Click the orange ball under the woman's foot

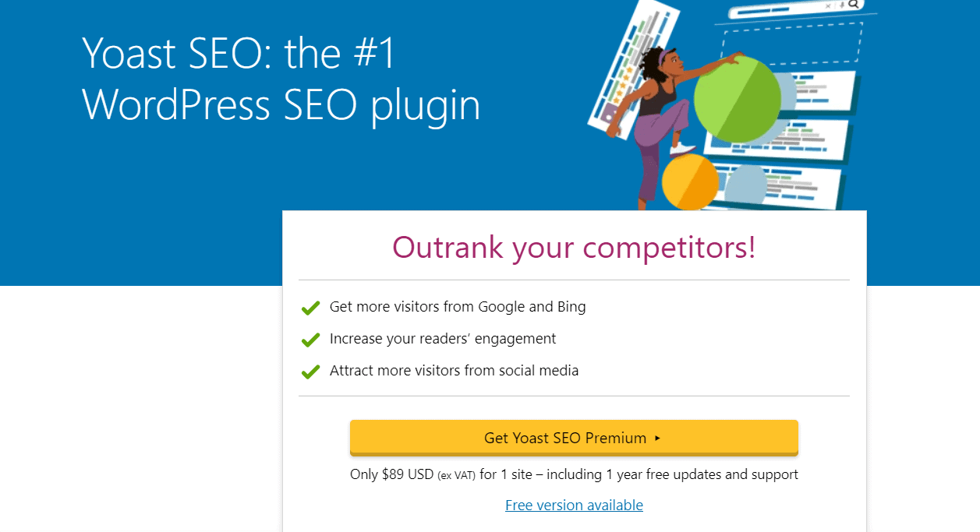689,182
